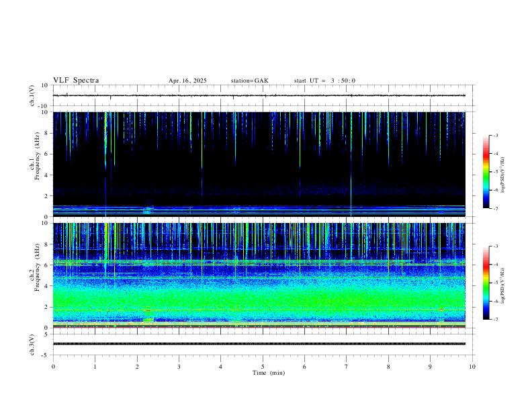Click the ch.1(V) waveform axis label
This screenshot has height=411, width=532.
(32, 95)
